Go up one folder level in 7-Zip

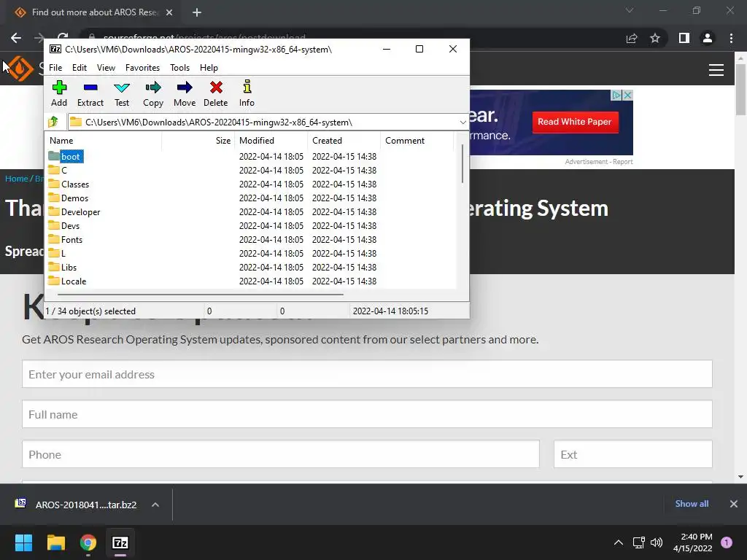[x=53, y=122]
